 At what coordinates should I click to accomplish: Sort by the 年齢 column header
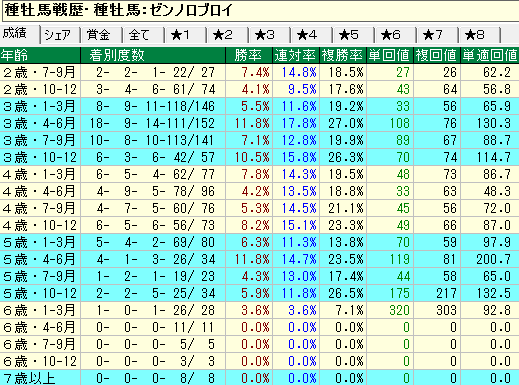40,55
